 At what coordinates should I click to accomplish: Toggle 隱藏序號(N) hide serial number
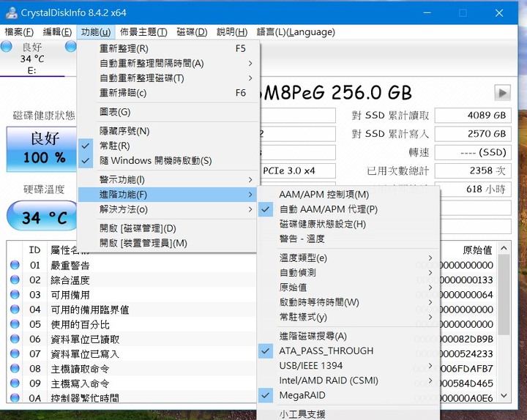168,131
